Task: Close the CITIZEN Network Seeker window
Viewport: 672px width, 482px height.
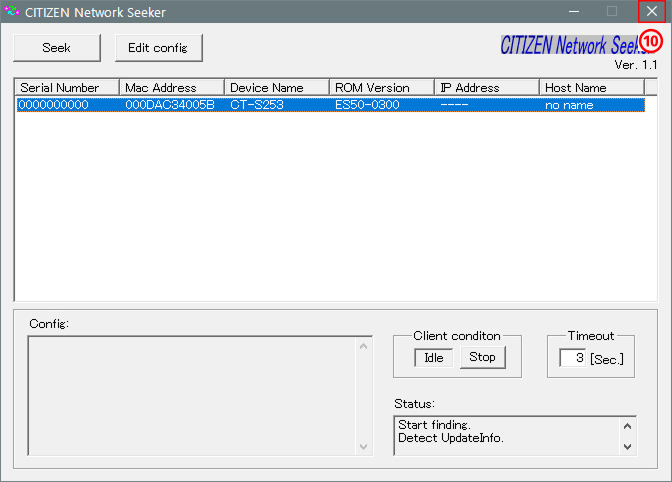Action: point(651,12)
